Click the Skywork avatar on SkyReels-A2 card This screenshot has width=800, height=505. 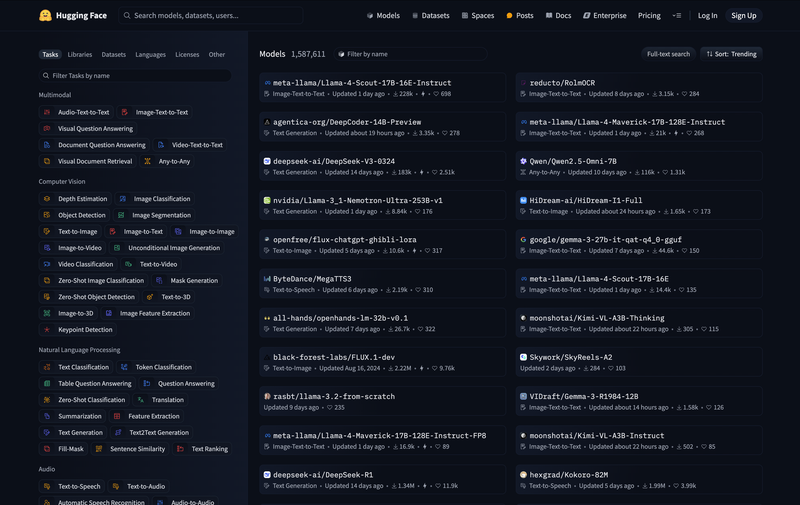(x=523, y=357)
